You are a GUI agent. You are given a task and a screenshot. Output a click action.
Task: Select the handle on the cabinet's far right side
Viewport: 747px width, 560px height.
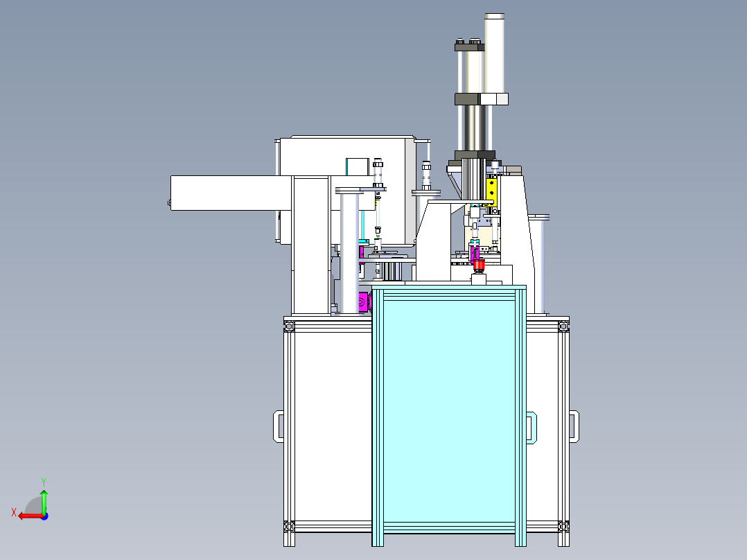click(574, 426)
